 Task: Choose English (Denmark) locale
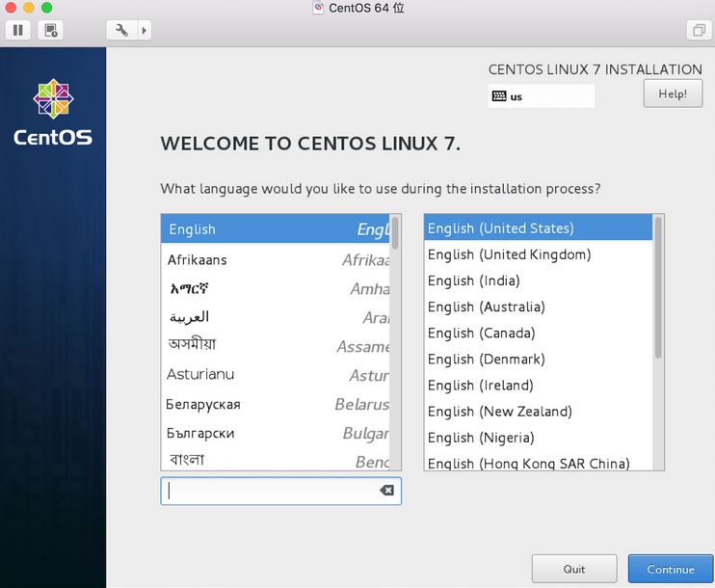tap(539, 359)
